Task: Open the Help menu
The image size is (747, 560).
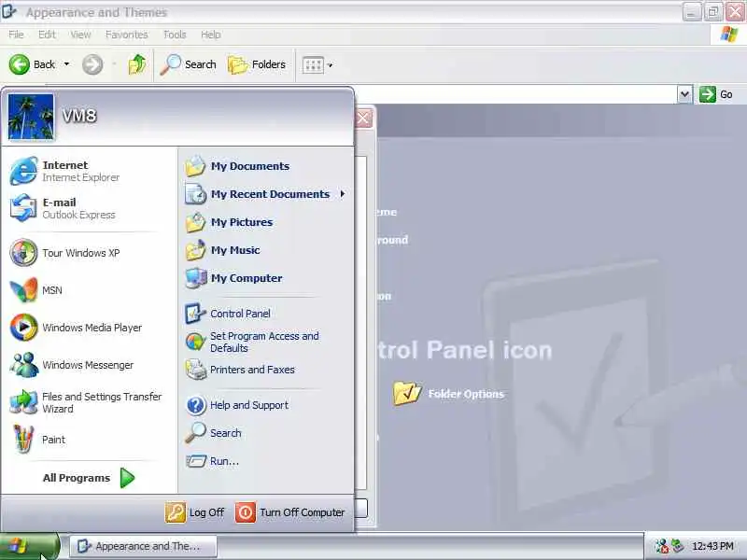Action: pos(211,35)
